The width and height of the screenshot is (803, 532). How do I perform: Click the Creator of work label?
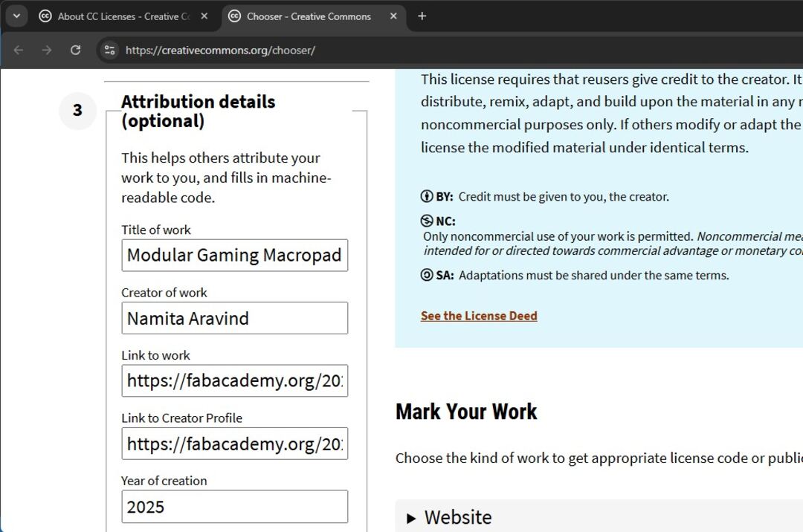(x=164, y=293)
